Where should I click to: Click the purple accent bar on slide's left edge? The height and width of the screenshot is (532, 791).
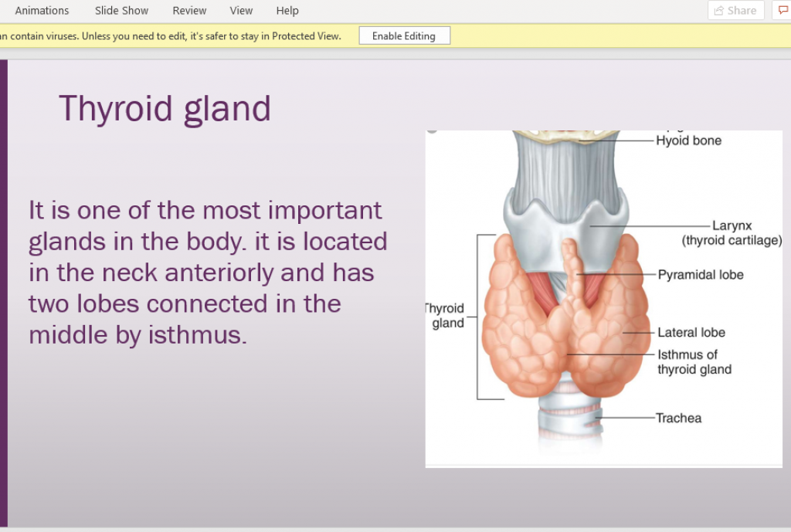click(3, 293)
